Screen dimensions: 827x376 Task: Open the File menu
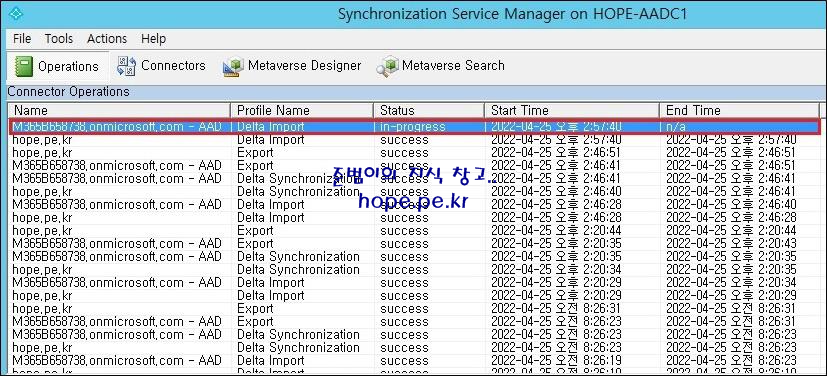tap(22, 38)
